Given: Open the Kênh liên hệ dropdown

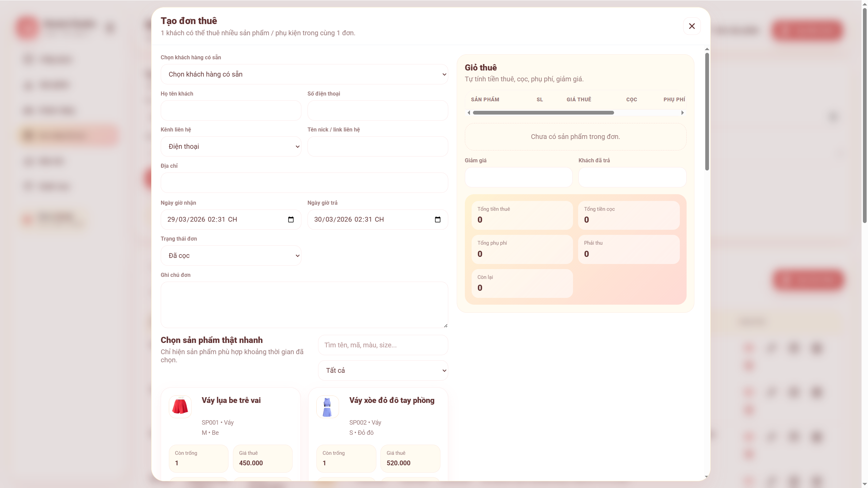Looking at the screenshot, I should pos(231,146).
